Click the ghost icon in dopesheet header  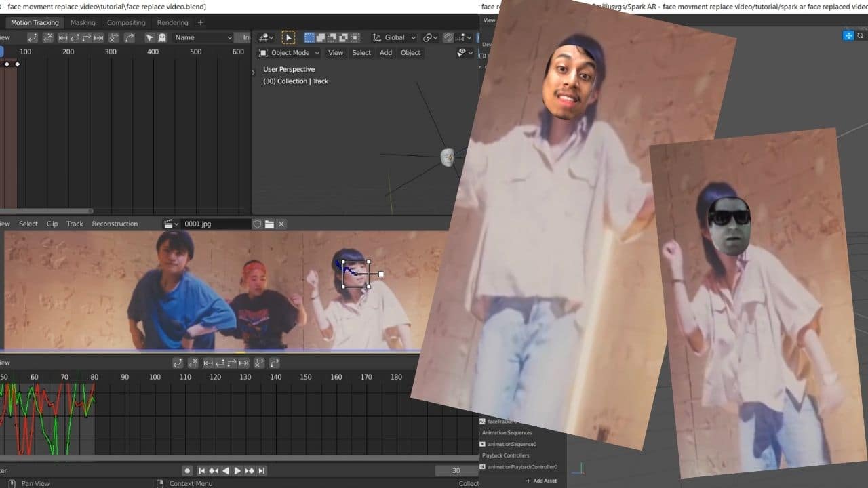(161, 38)
